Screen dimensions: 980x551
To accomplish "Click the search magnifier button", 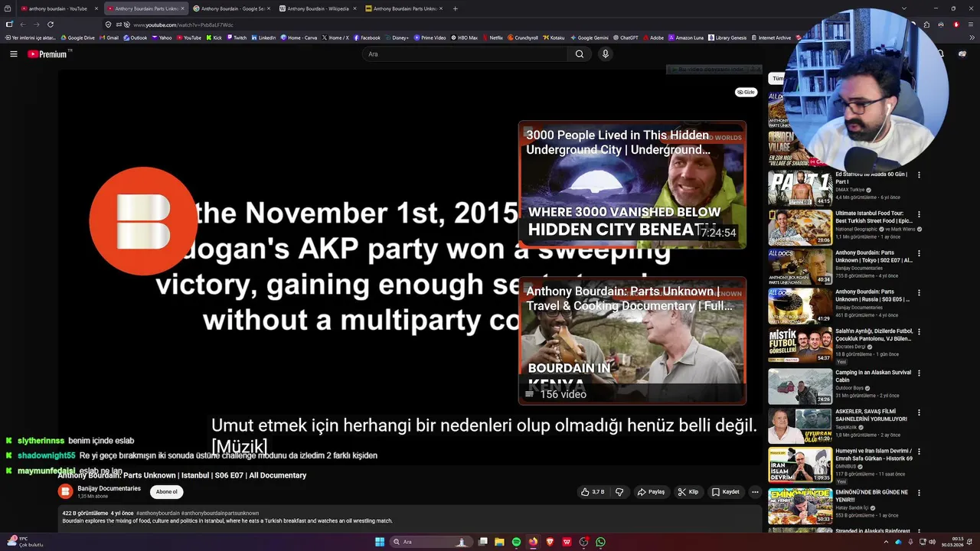I will point(580,54).
